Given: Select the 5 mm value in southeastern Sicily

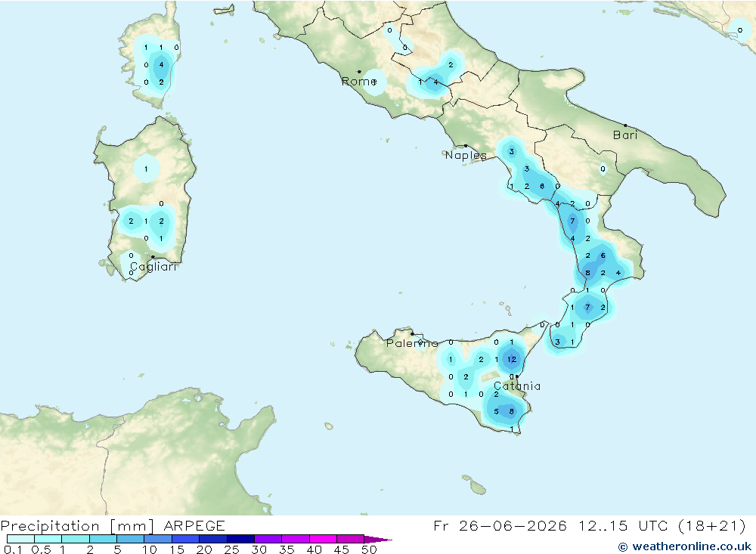Looking at the screenshot, I should tap(496, 412).
